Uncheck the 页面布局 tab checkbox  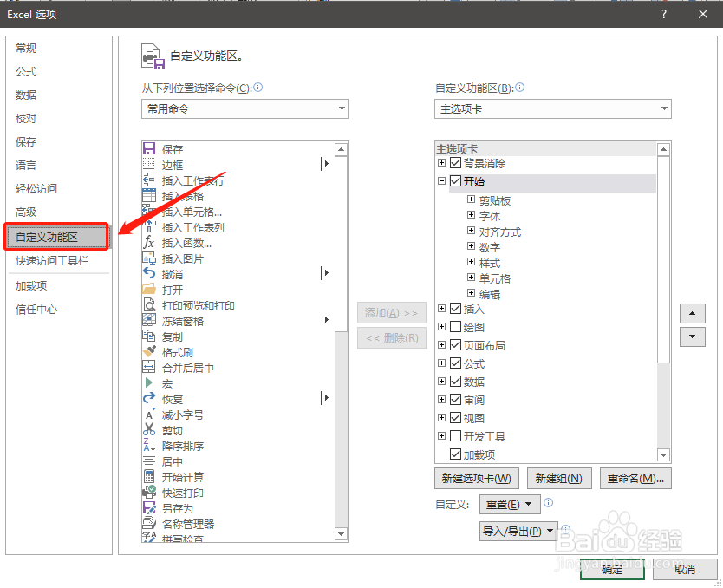[x=456, y=345]
